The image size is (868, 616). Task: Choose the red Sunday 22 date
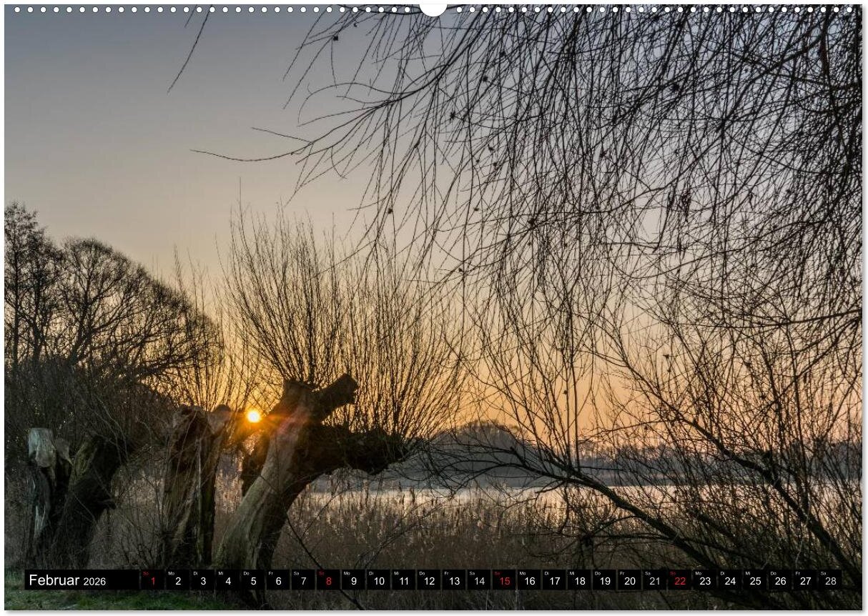tap(680, 580)
